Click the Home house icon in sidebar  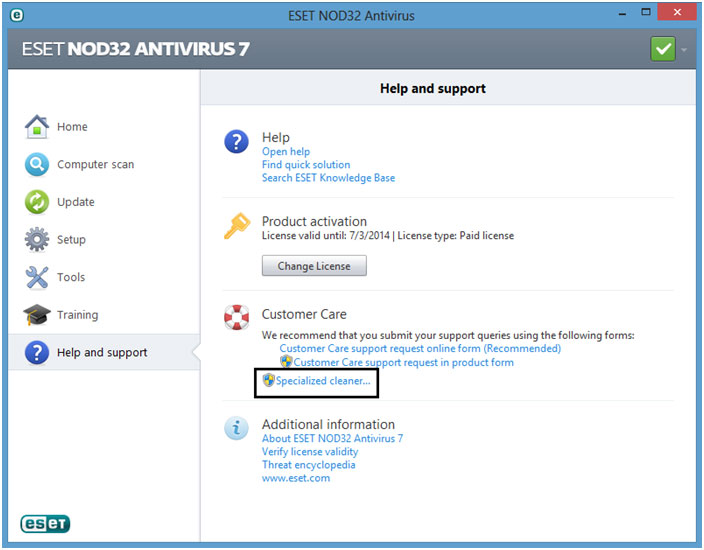37,127
